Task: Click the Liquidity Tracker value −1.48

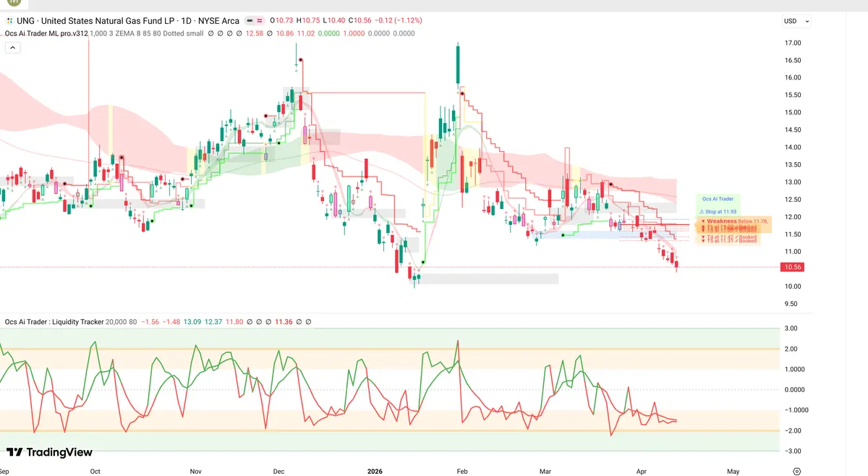Action: point(171,322)
